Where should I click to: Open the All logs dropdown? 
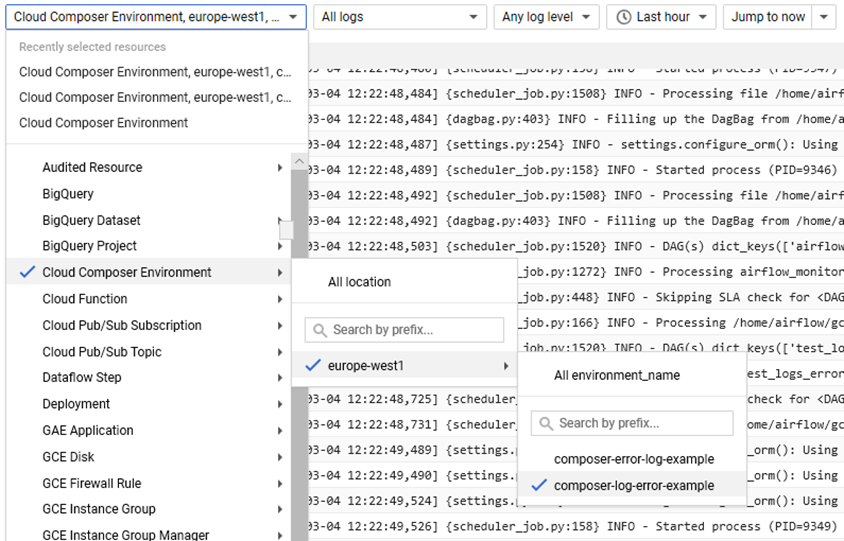click(x=399, y=17)
